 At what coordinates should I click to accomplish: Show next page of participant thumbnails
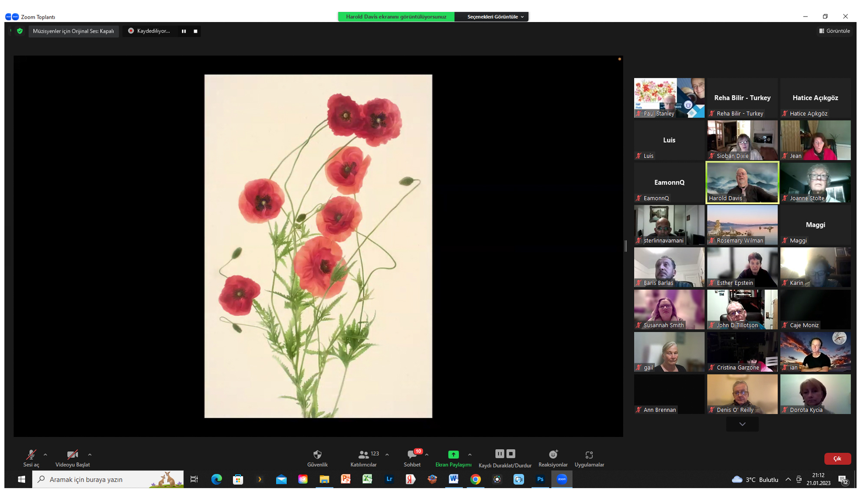[x=742, y=424]
